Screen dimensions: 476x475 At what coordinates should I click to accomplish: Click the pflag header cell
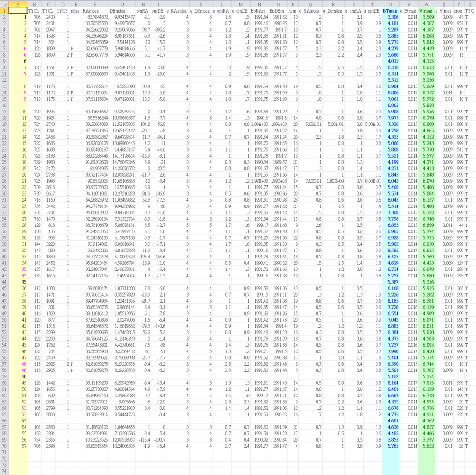coord(76,11)
